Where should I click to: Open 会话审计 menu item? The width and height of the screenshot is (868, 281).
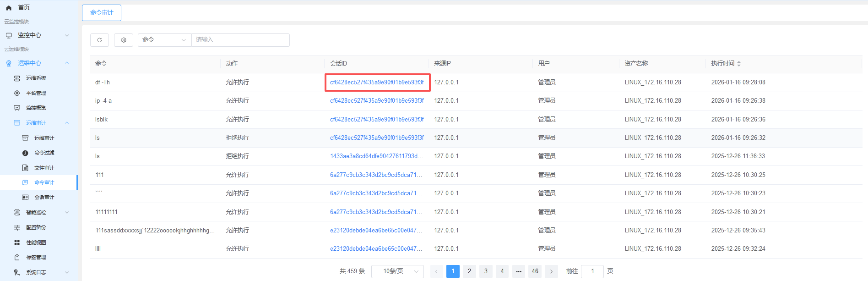(44, 197)
